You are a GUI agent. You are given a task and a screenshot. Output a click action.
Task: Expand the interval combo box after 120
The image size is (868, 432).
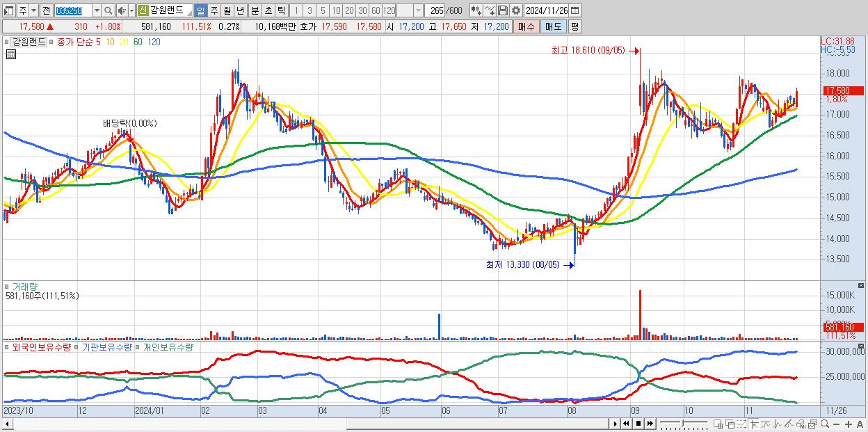[x=417, y=10]
